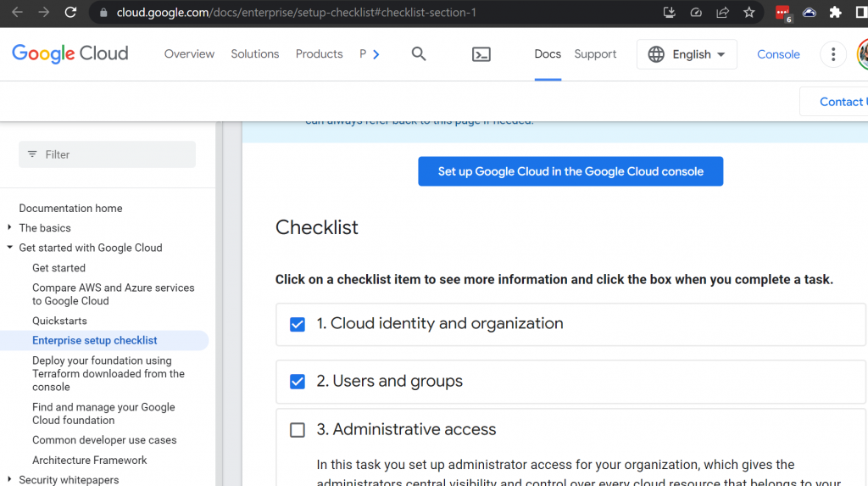The width and height of the screenshot is (868, 486).
Task: Open the Extensions puzzle icon
Action: [835, 12]
